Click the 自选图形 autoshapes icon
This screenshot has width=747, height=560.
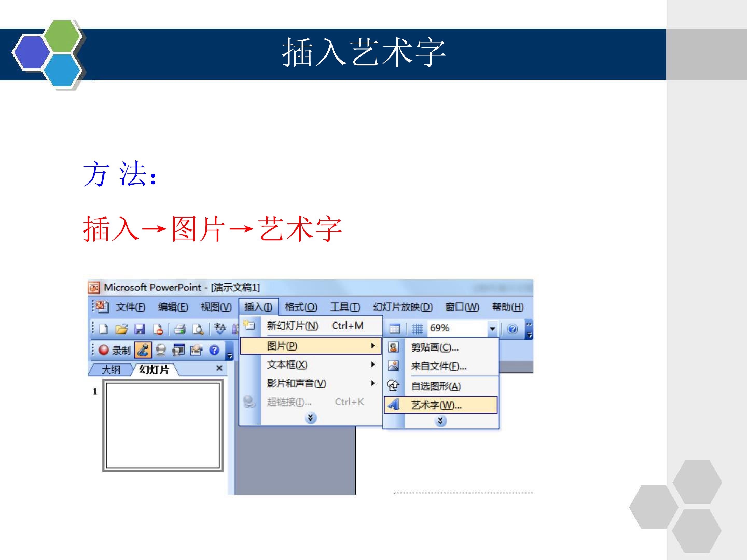[x=393, y=386]
